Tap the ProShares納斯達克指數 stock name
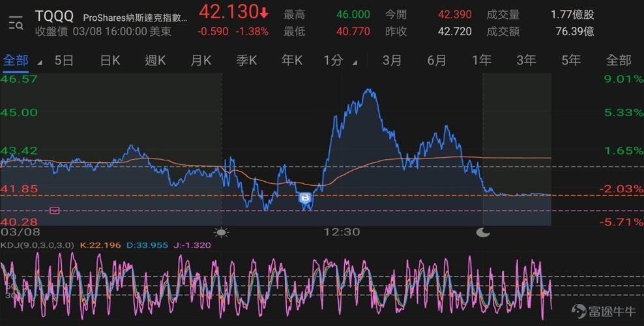644x326 pixels. (135, 18)
